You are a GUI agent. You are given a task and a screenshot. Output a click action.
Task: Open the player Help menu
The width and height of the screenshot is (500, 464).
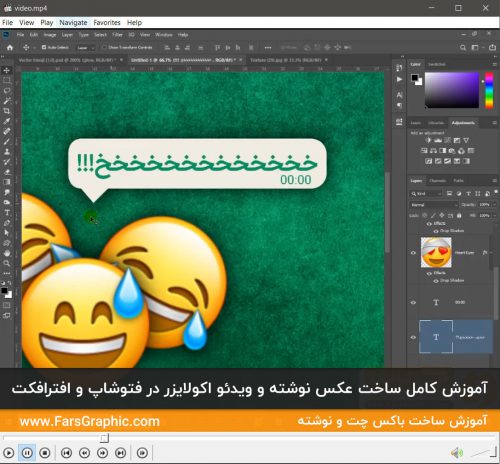(134, 23)
